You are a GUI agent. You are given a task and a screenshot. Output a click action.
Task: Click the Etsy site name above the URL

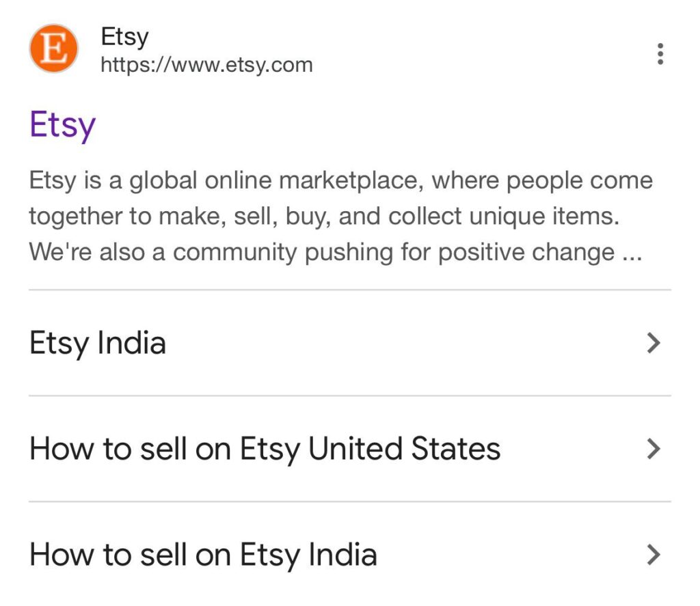pyautogui.click(x=124, y=37)
